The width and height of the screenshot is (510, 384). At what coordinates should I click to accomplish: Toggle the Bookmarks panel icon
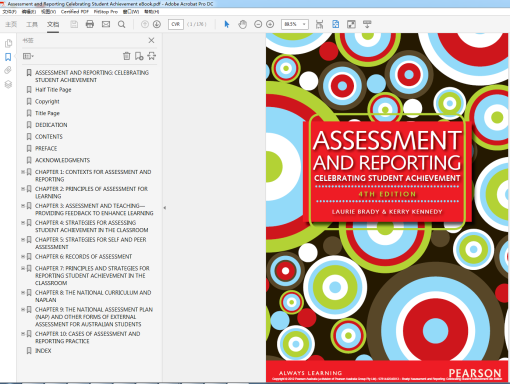point(8,57)
